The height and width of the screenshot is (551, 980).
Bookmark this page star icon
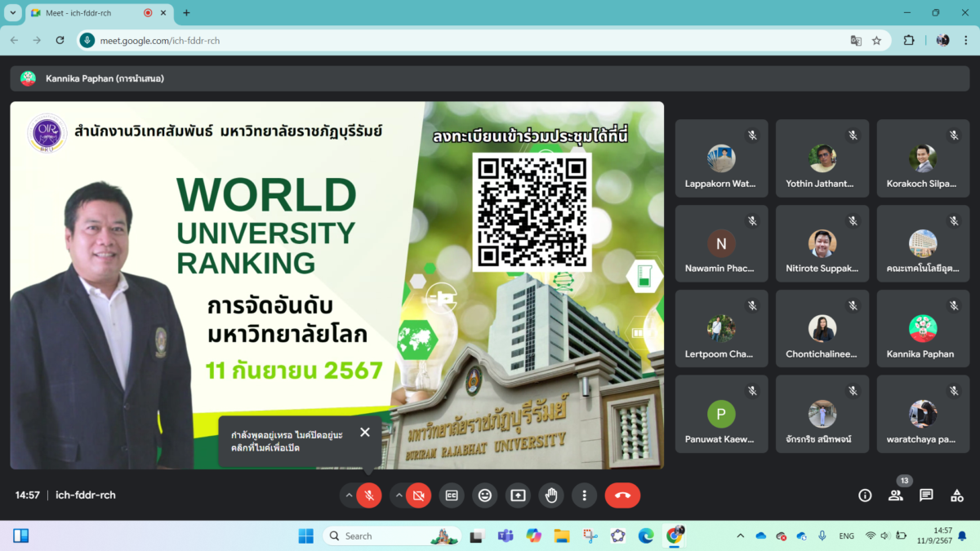876,40
